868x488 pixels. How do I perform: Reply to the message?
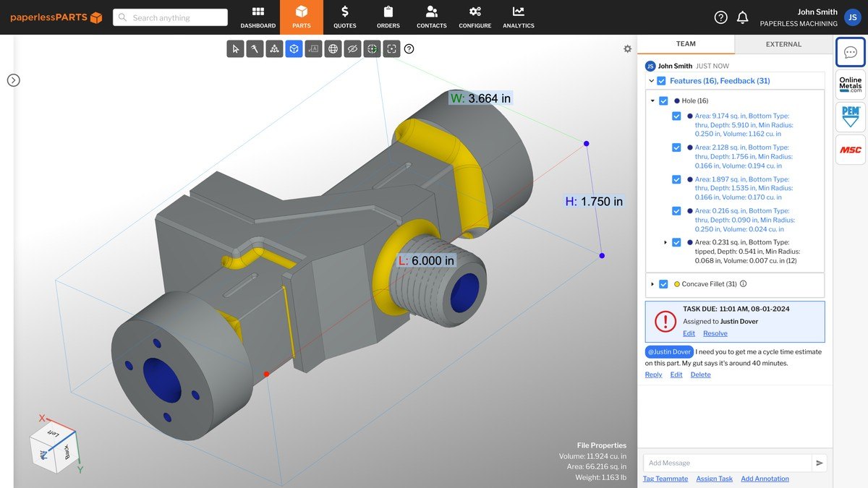pos(653,374)
